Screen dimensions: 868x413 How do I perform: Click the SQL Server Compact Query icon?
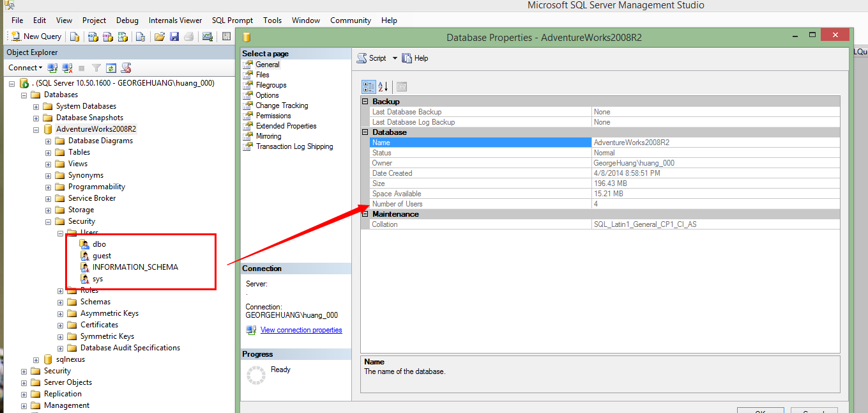[x=141, y=36]
